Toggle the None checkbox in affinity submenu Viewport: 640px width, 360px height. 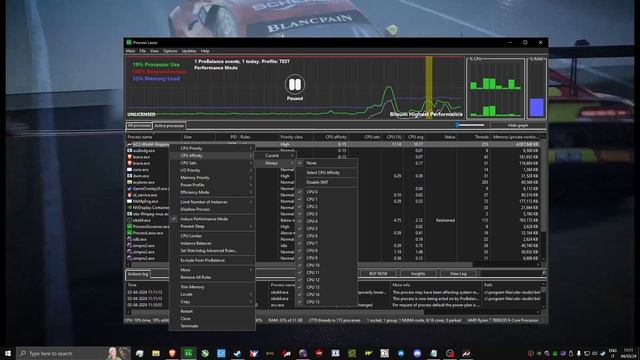300,163
